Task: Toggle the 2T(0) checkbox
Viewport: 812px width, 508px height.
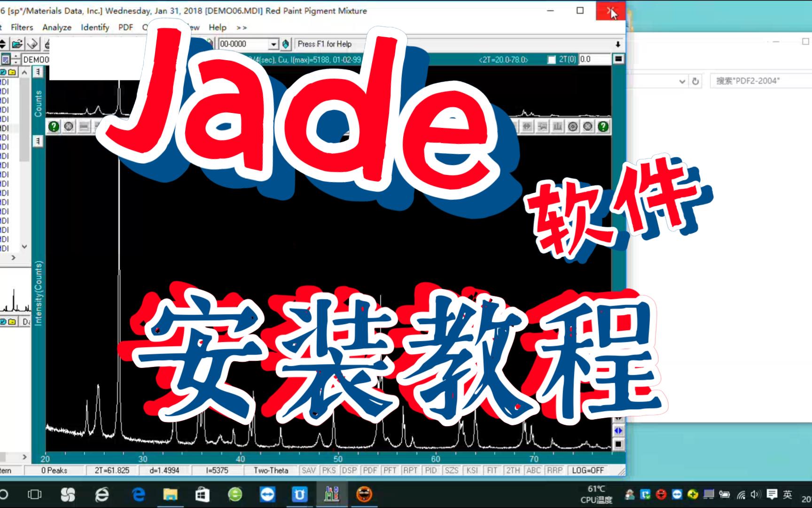Action: [552, 60]
